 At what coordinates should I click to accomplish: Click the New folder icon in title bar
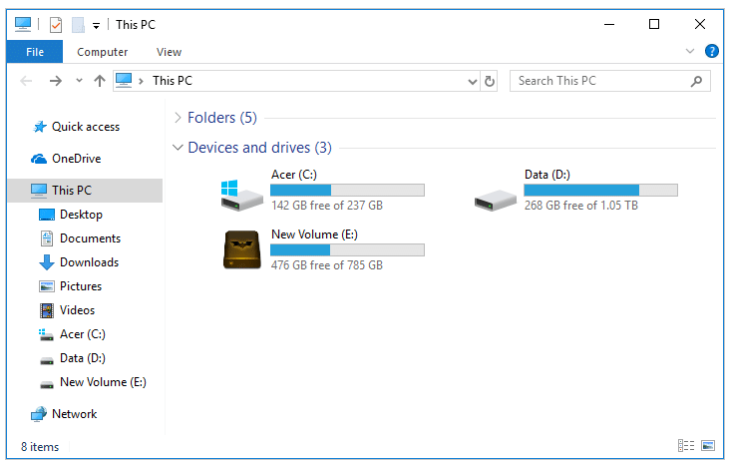coord(78,25)
